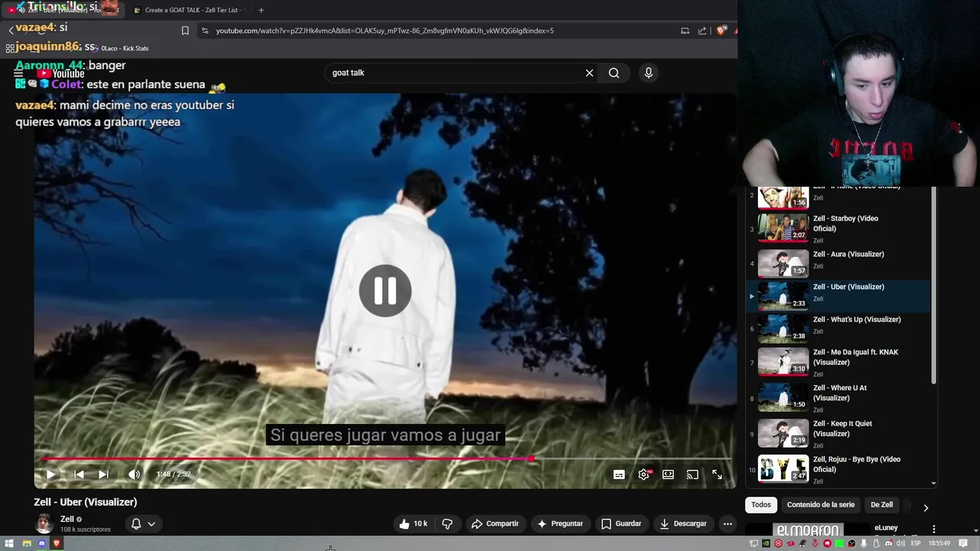Play Zell, Rojuu - Bye Bye video
Viewport: 980px width, 551px height.
[838, 468]
